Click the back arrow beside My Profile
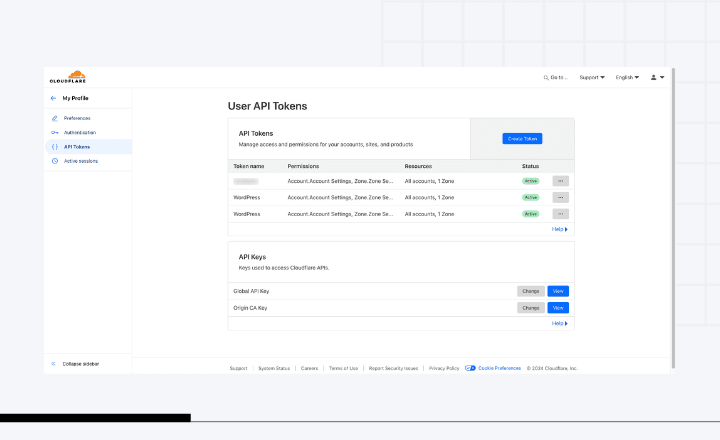 (x=53, y=98)
